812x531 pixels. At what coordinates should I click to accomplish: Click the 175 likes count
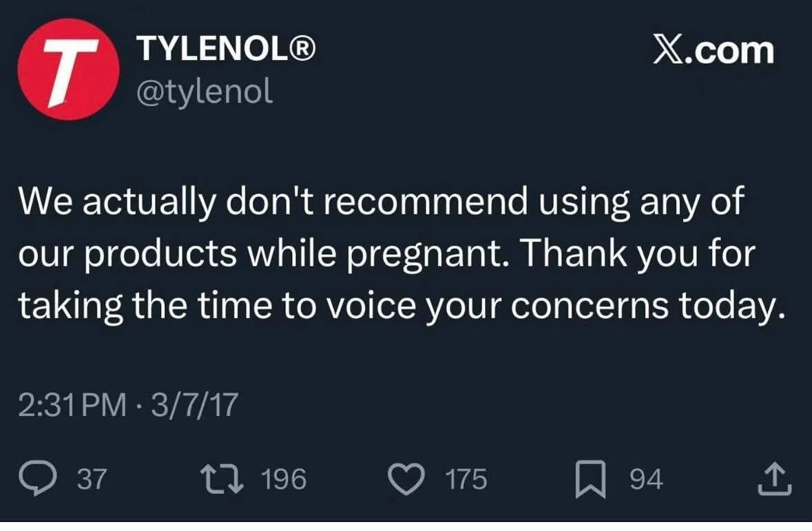point(466,479)
